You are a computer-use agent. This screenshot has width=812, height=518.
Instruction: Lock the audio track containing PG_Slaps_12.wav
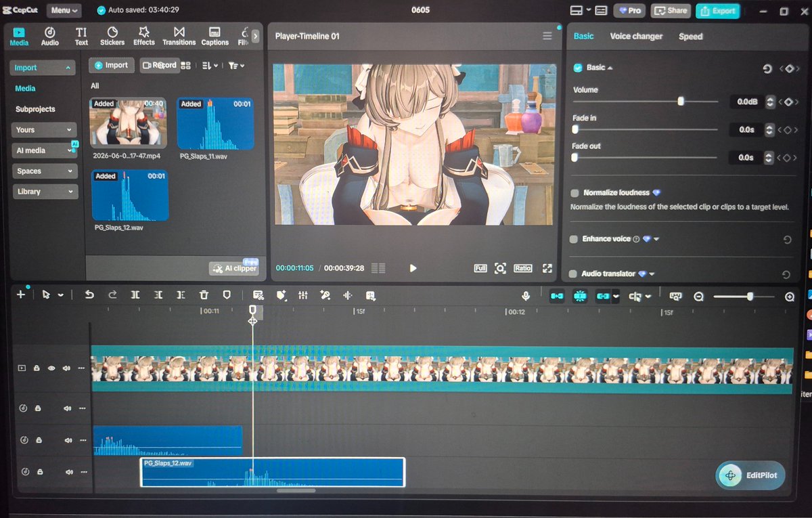(x=40, y=471)
